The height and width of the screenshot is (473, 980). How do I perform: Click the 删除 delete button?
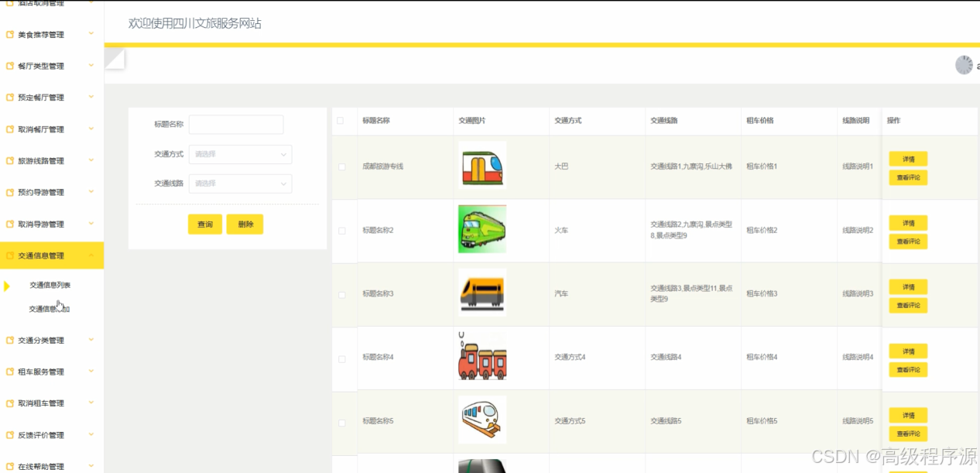(245, 225)
